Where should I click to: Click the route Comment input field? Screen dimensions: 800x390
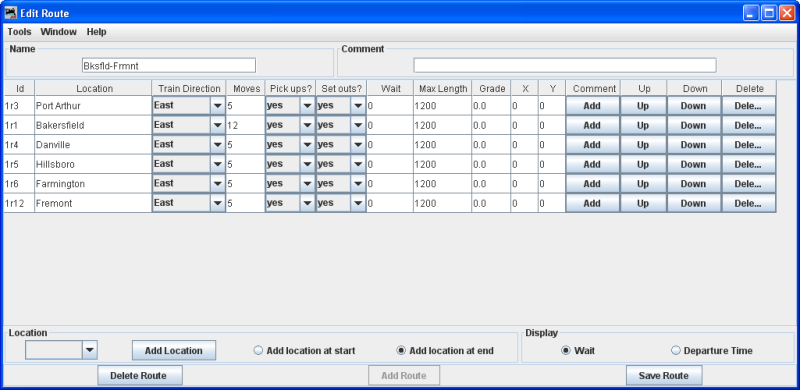click(x=565, y=65)
